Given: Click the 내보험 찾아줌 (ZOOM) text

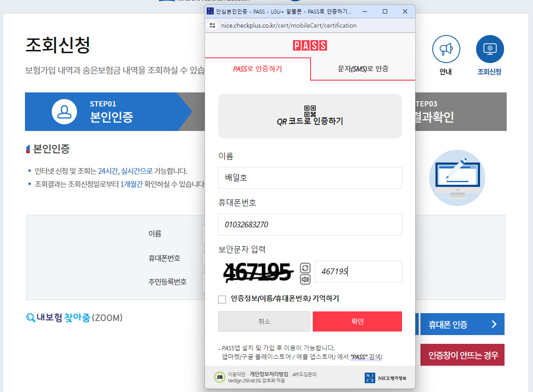Looking at the screenshot, I should [x=80, y=318].
